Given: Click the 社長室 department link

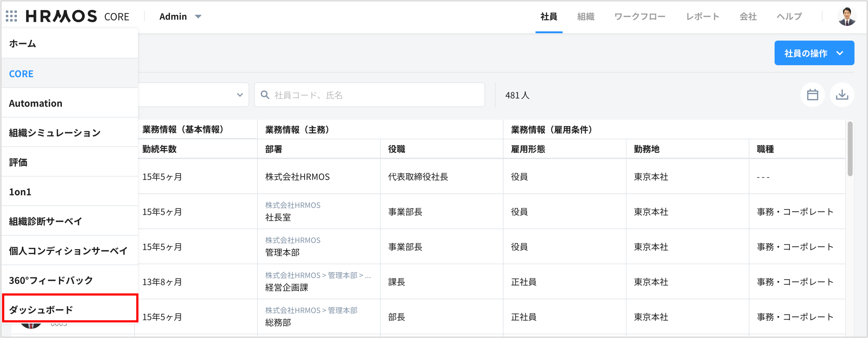Looking at the screenshot, I should pyautogui.click(x=278, y=218).
